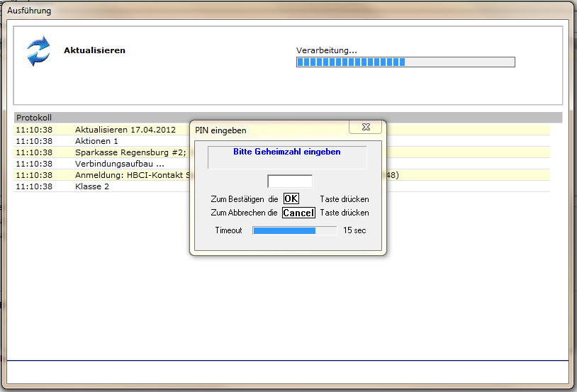Click the OK key label
Image resolution: width=577 pixels, height=392 pixels.
pos(291,198)
